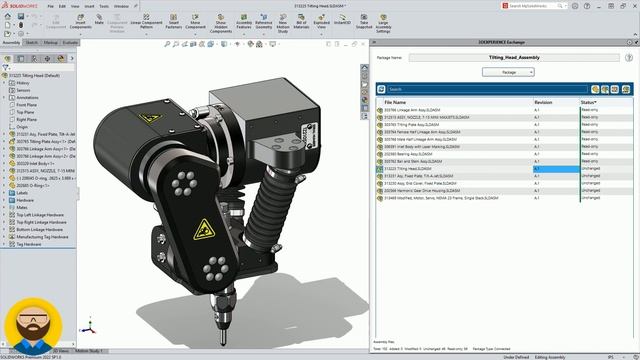Open the DisplayManager tab icon

coord(61,59)
